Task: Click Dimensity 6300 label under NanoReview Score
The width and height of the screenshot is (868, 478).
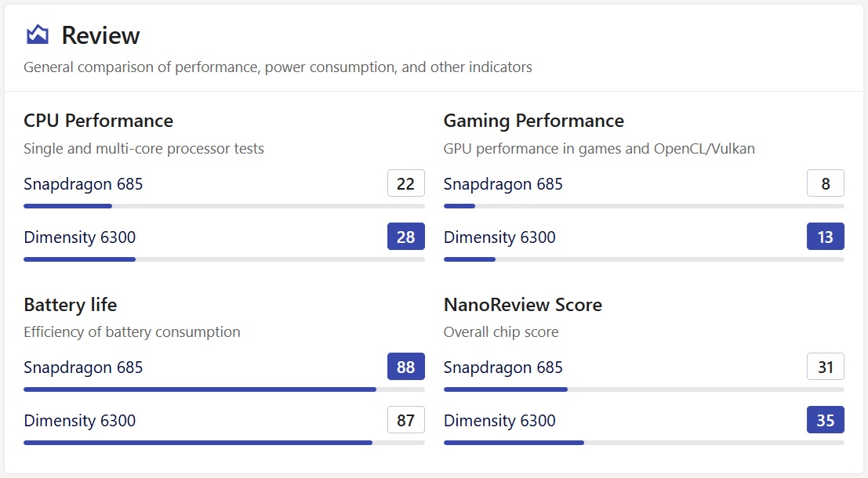Action: pyautogui.click(x=499, y=421)
